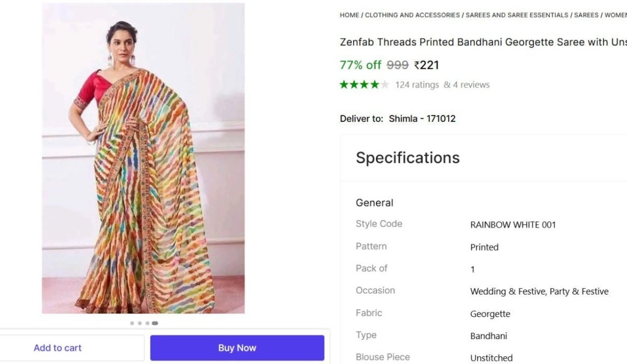Open Clothing and Accessories breadcrumb
Screen dimensions: 627x364
click(x=412, y=15)
